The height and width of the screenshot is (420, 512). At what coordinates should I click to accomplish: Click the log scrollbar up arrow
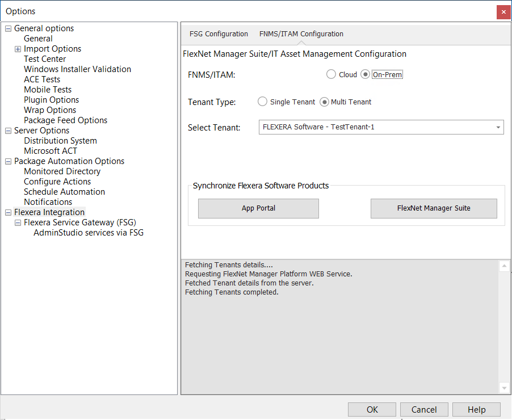click(x=504, y=266)
